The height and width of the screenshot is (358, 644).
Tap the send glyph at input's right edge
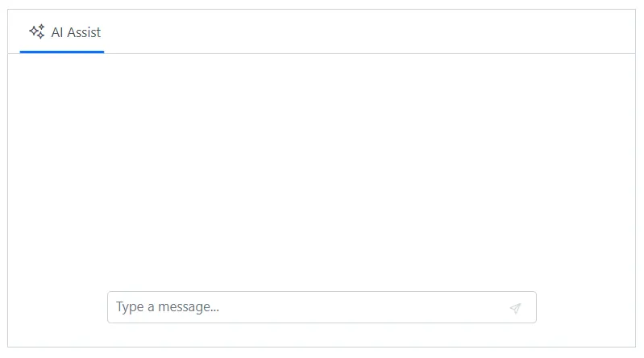click(516, 308)
